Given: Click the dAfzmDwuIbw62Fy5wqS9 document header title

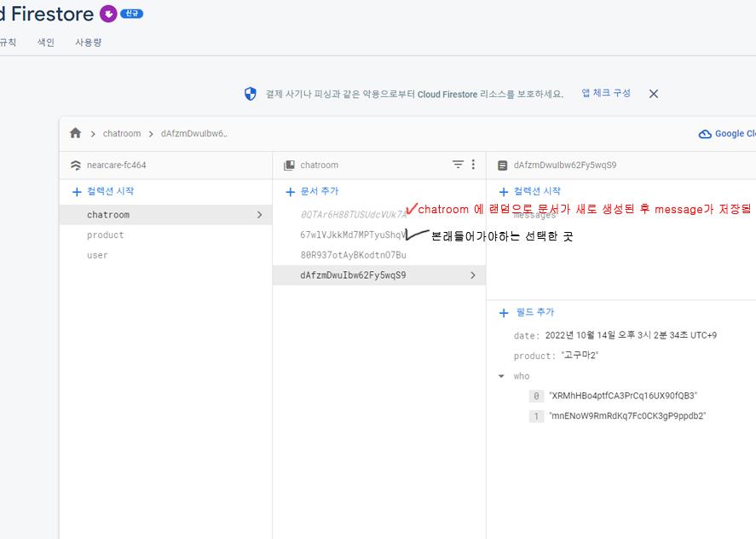Looking at the screenshot, I should coord(565,165).
